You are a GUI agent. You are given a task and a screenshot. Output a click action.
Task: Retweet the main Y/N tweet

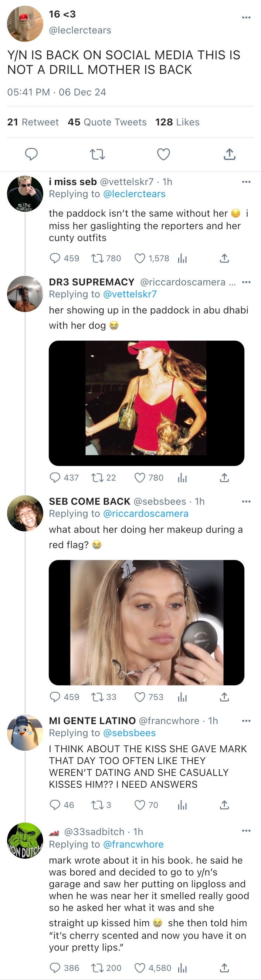[x=97, y=154]
